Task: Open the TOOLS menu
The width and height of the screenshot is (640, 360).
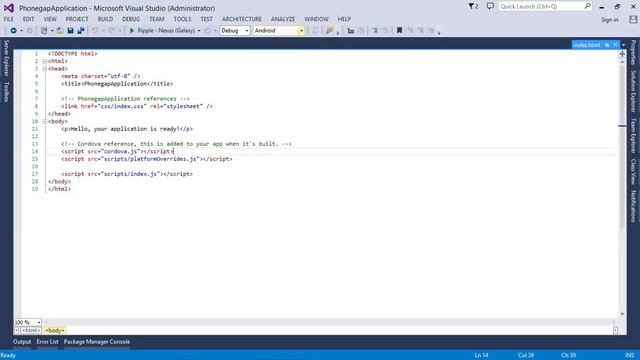Action: coord(182,19)
